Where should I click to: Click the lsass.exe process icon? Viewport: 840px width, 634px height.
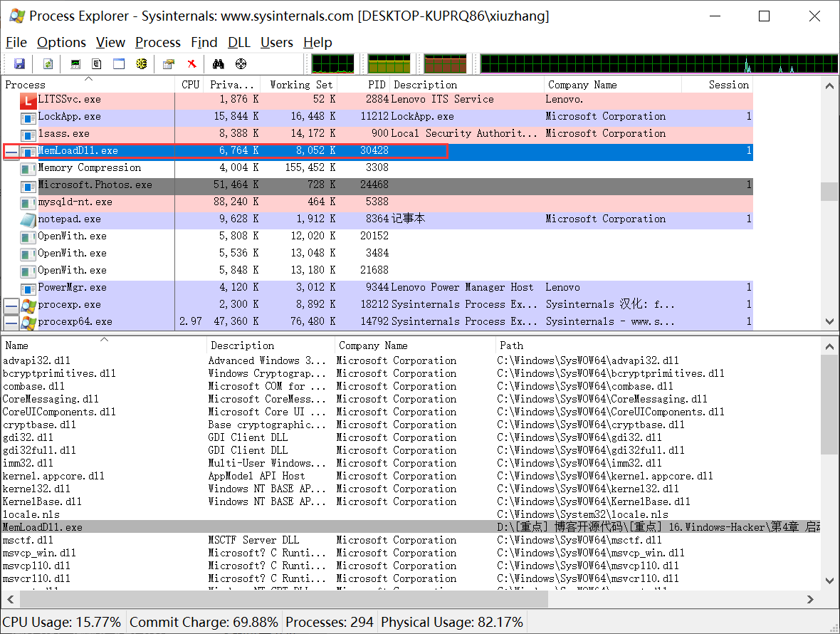[x=28, y=135]
